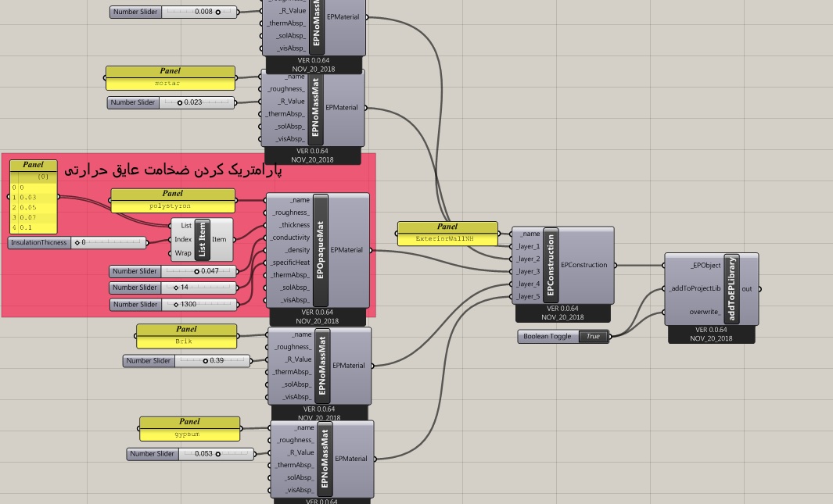833x504 pixels.
Task: Click the 0.03 value in the list panel
Action: point(28,198)
